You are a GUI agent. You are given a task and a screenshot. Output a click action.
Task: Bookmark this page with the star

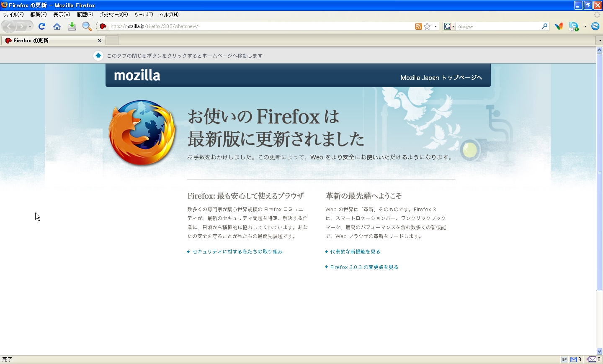(427, 26)
